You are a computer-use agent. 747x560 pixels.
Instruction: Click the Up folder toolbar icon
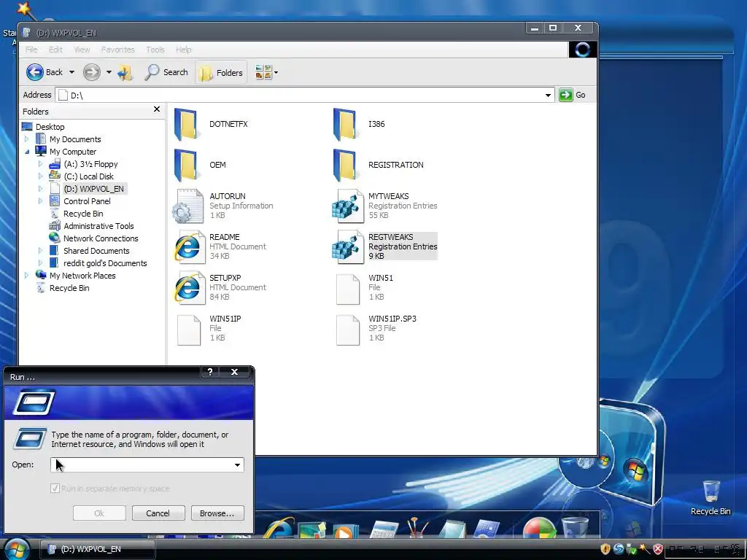(x=125, y=73)
